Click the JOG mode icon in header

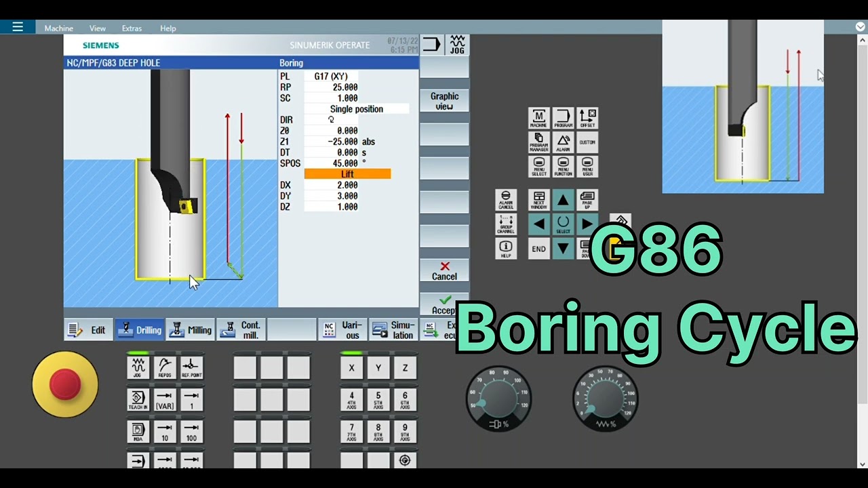point(457,45)
